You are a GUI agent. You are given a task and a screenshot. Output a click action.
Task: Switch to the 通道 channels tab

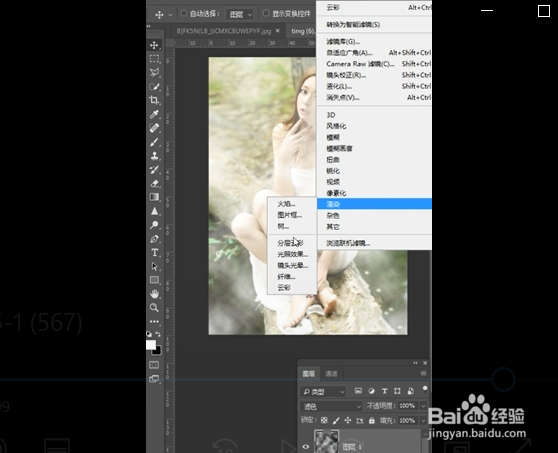click(x=331, y=374)
